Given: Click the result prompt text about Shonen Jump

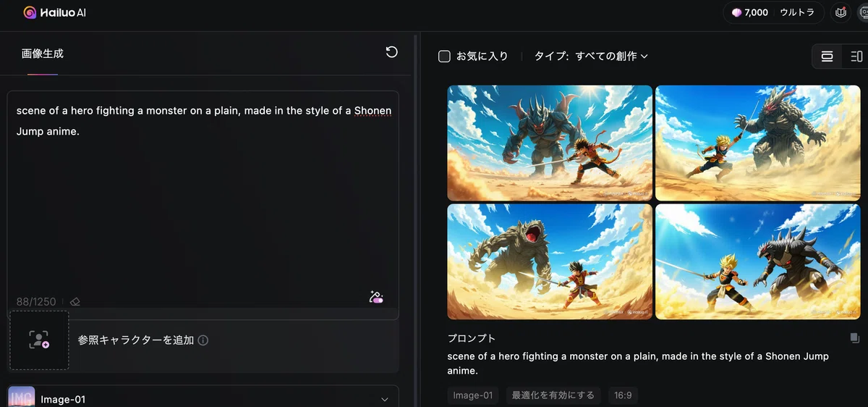Looking at the screenshot, I should coord(638,364).
